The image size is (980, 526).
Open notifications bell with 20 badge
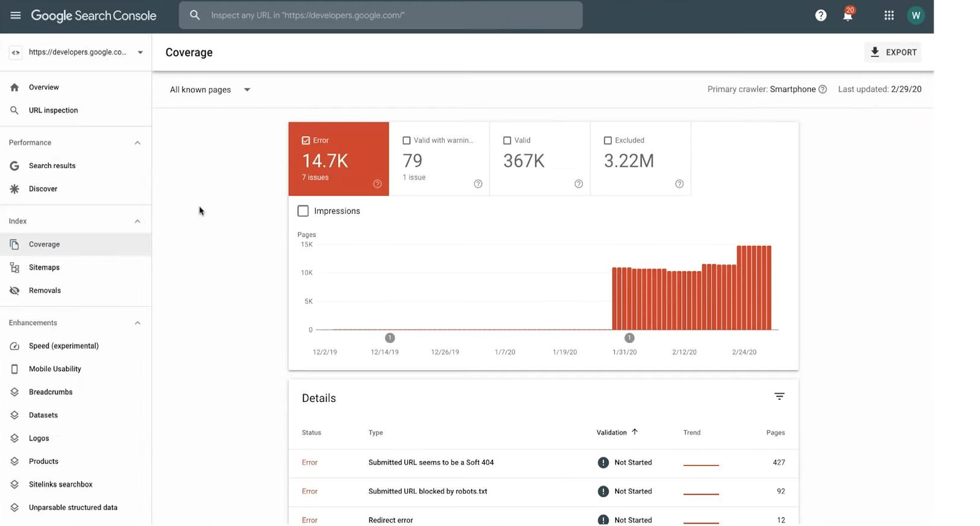coord(848,14)
